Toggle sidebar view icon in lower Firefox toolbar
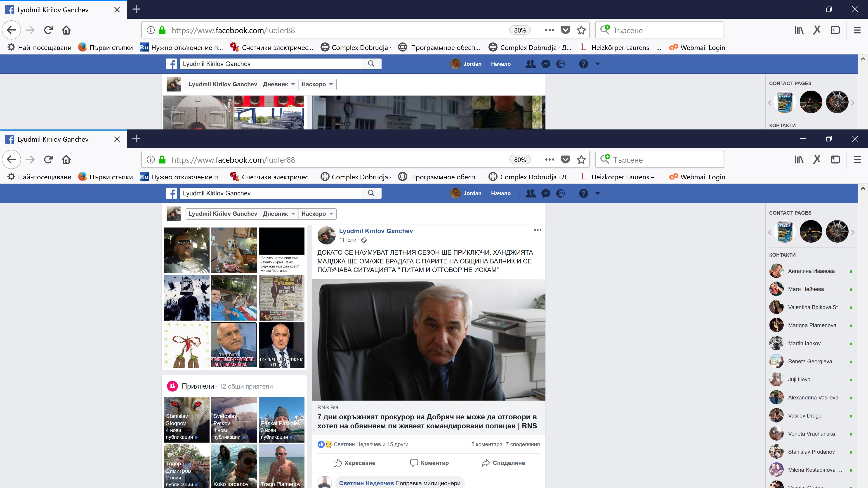This screenshot has width=868, height=488. tap(835, 160)
